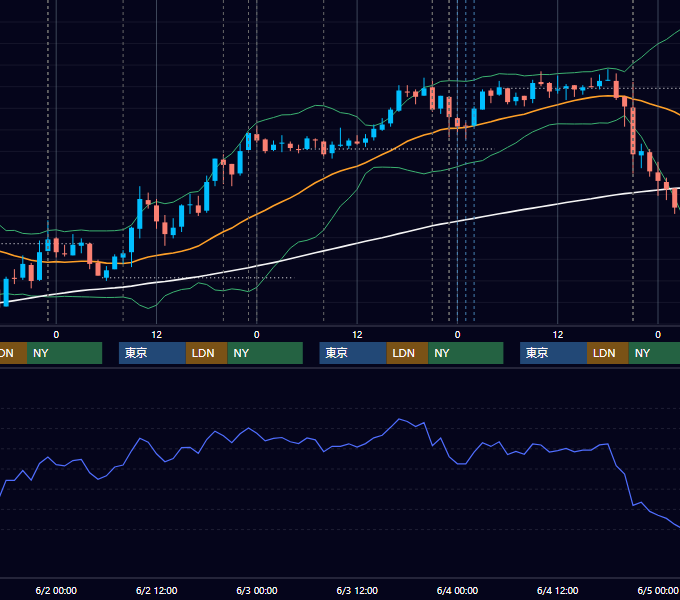Select the NY session block spanning 6/2 00:00
Viewport: 680px width, 600px height.
64,353
